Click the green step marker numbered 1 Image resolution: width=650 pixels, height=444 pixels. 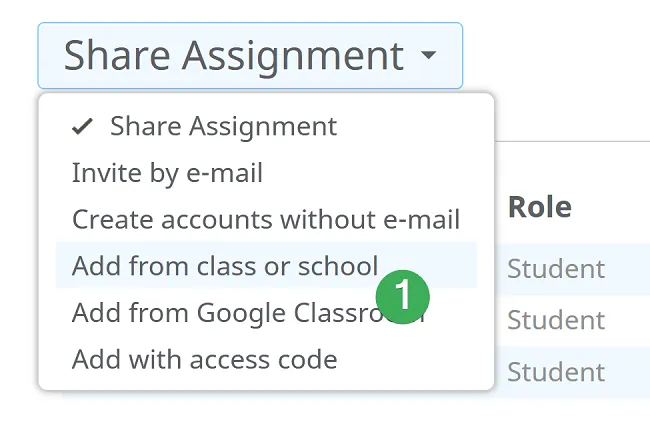pyautogui.click(x=403, y=296)
